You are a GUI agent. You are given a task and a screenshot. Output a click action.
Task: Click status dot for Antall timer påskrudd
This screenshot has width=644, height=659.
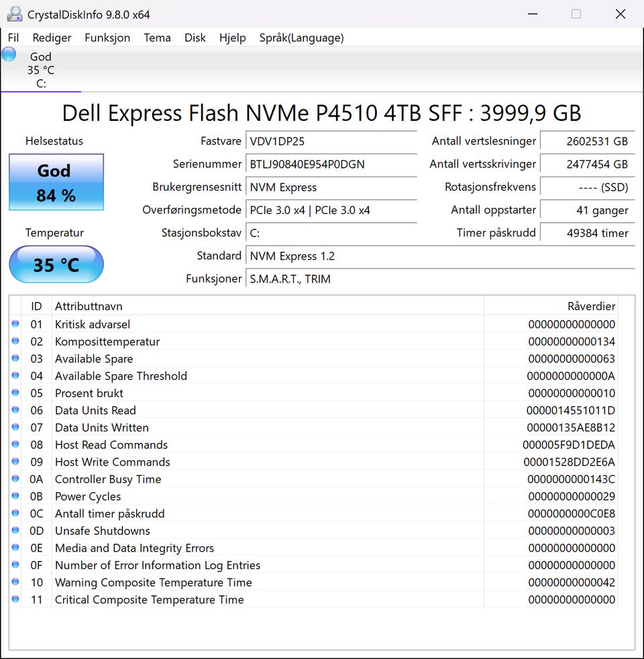click(15, 513)
